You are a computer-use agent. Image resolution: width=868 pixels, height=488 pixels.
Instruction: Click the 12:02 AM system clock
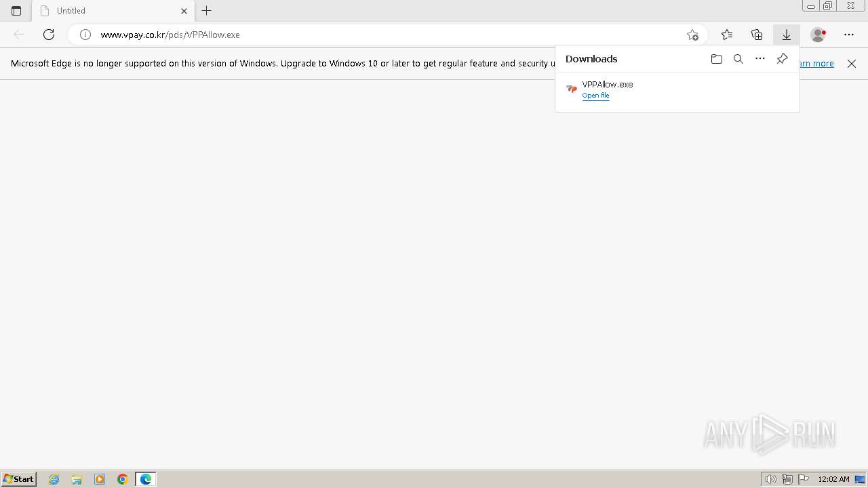[x=833, y=479]
